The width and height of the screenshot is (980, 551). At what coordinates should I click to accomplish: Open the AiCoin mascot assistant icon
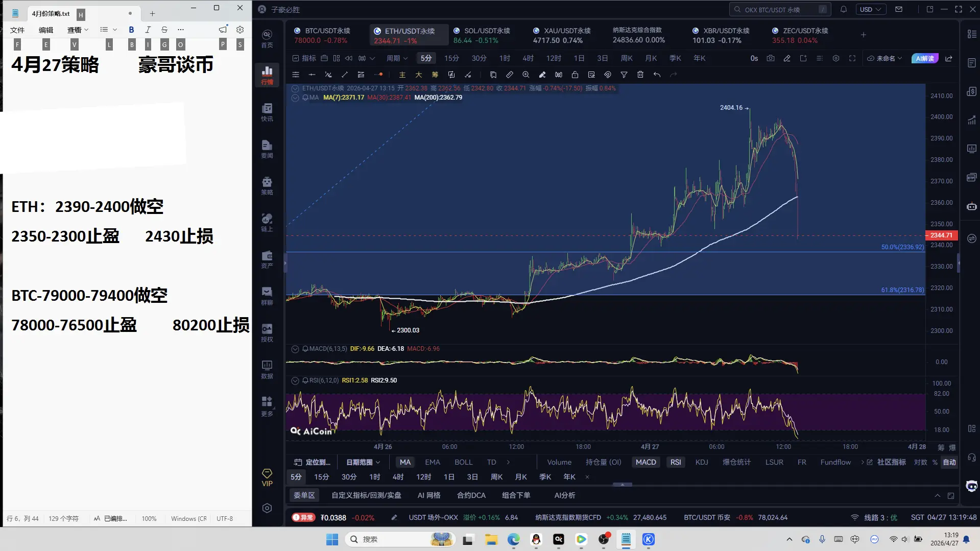[972, 486]
